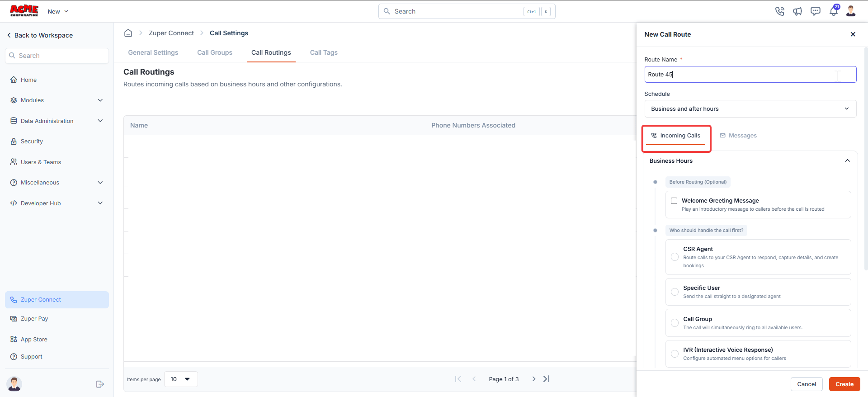The width and height of the screenshot is (868, 397).
Task: Jump to the last page arrow
Action: (547, 379)
